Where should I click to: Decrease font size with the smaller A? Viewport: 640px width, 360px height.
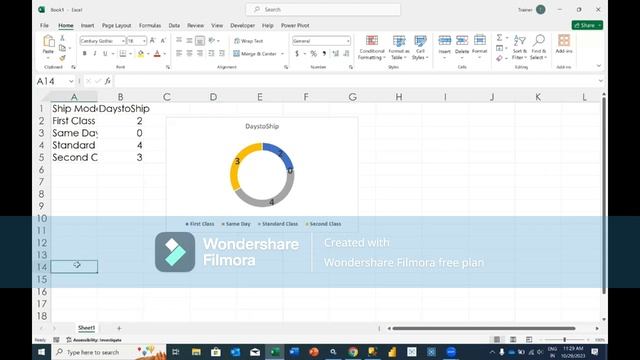pos(163,41)
